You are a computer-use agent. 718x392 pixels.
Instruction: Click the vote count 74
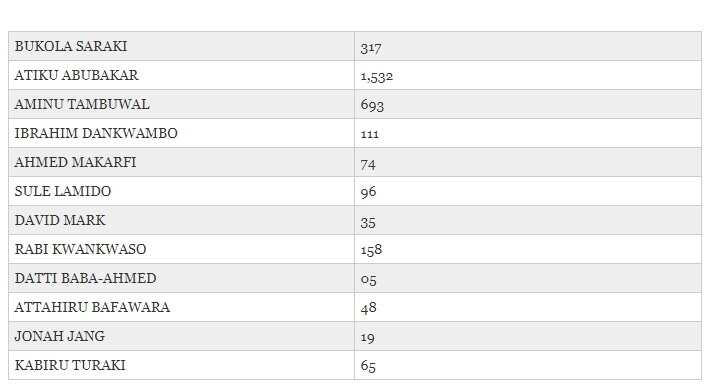point(368,164)
